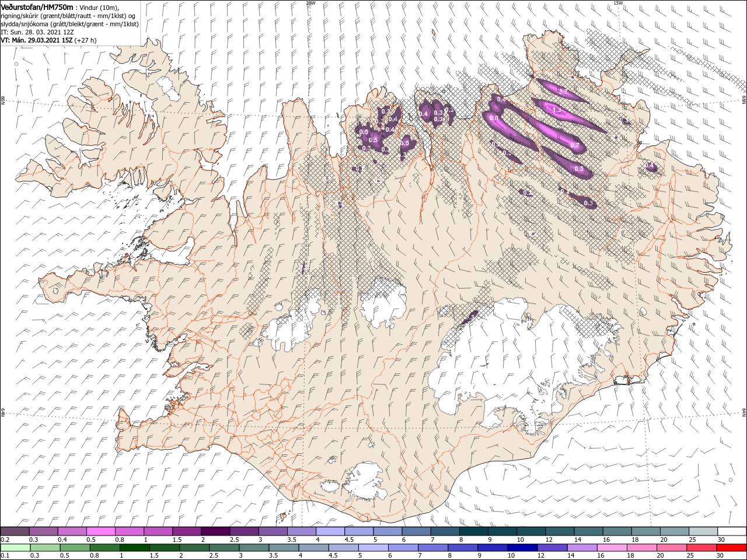Viewport: 747px width, 560px height.
Task: Click the 15W longitude label
Action: click(x=617, y=3)
